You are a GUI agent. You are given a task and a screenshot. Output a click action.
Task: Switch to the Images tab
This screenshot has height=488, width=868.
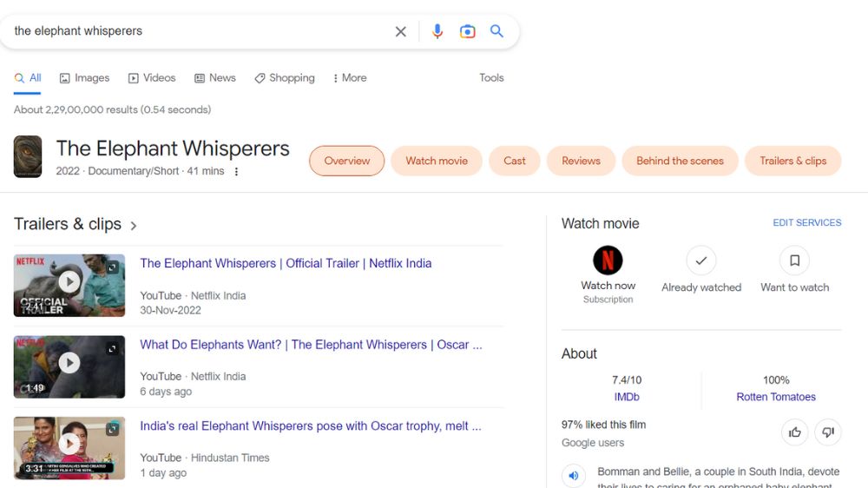coord(84,78)
